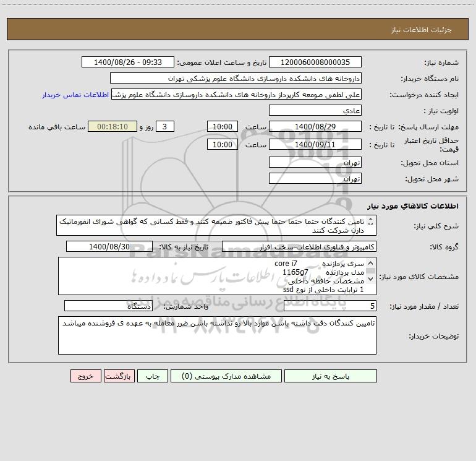
Task: Select the شماره نیاز field 1200060008000035
Action: pyautogui.click(x=315, y=62)
